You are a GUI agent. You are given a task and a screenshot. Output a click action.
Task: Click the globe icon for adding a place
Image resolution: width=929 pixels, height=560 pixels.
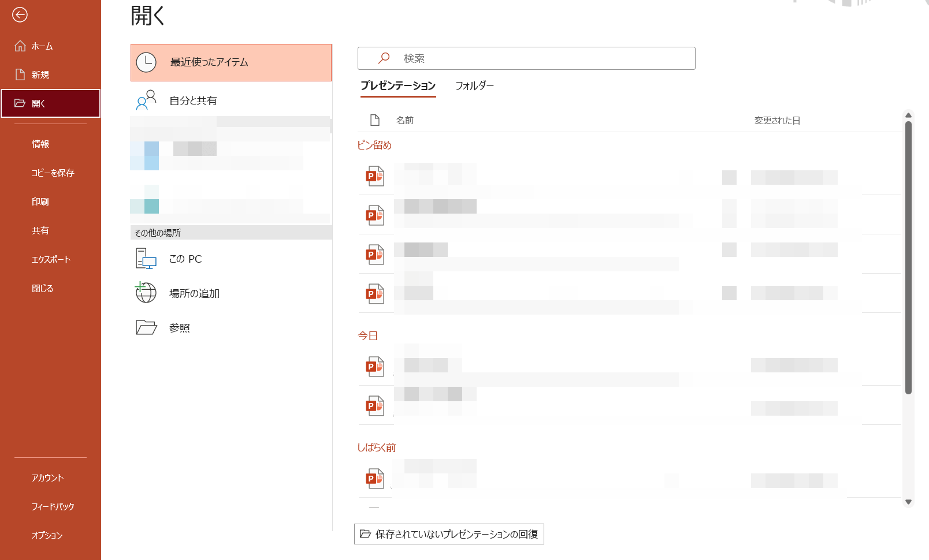click(x=146, y=293)
